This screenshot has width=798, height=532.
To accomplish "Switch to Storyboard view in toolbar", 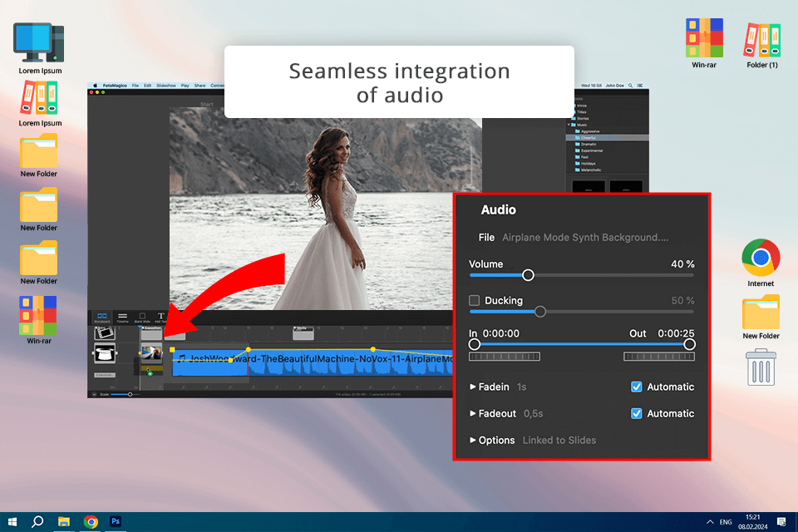I will 102,317.
